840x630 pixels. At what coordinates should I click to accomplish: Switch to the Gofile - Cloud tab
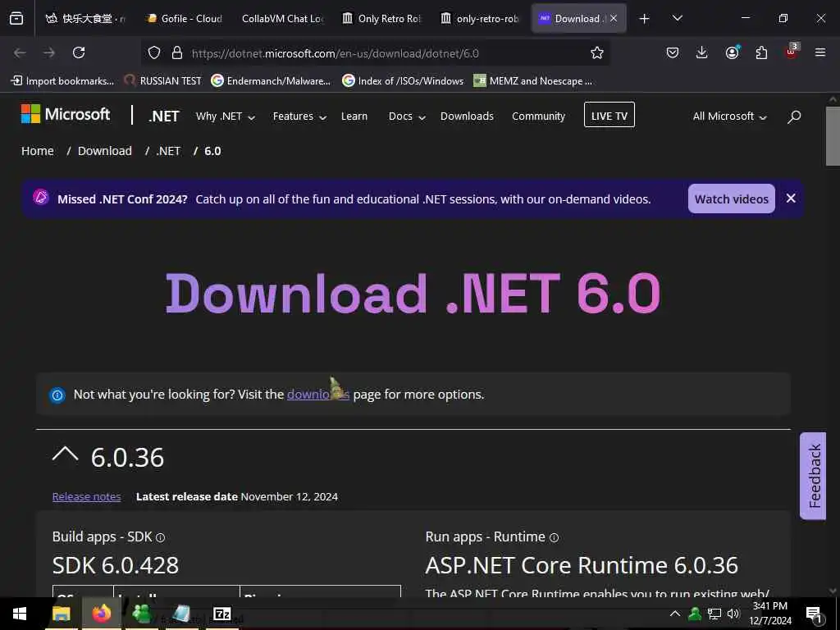[x=185, y=19]
